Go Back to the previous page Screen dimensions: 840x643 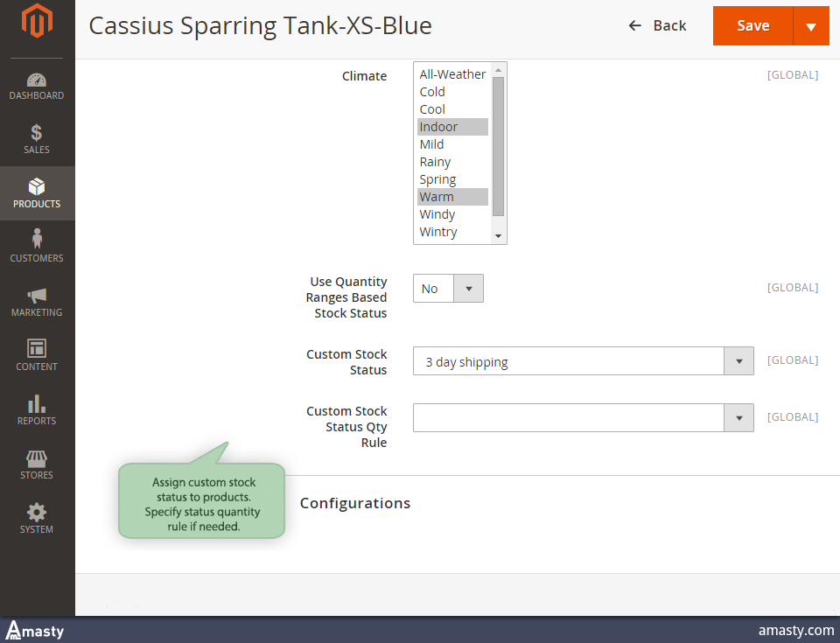point(657,26)
